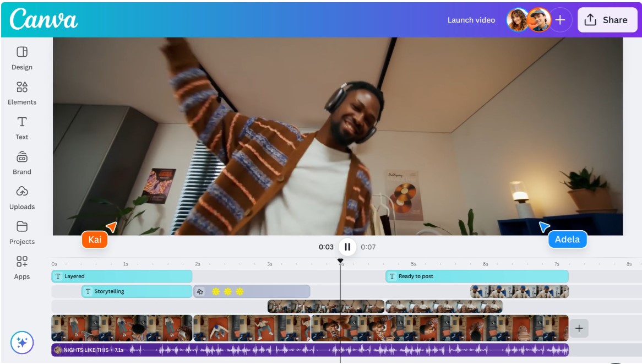Click the timeline playhead marker
This screenshot has width=642, height=364.
coord(340,261)
